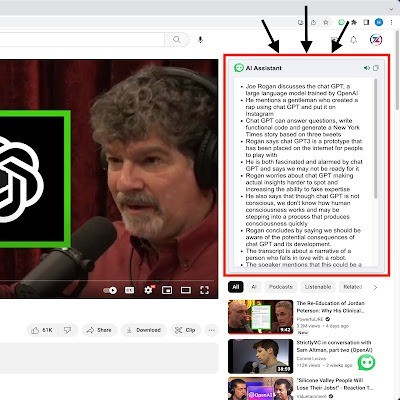The image size is (400, 400).
Task: Select the All filter chip
Action: pyautogui.click(x=236, y=287)
